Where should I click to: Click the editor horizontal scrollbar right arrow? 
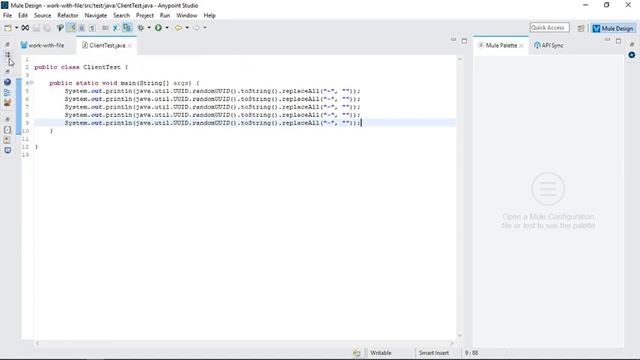pos(452,343)
